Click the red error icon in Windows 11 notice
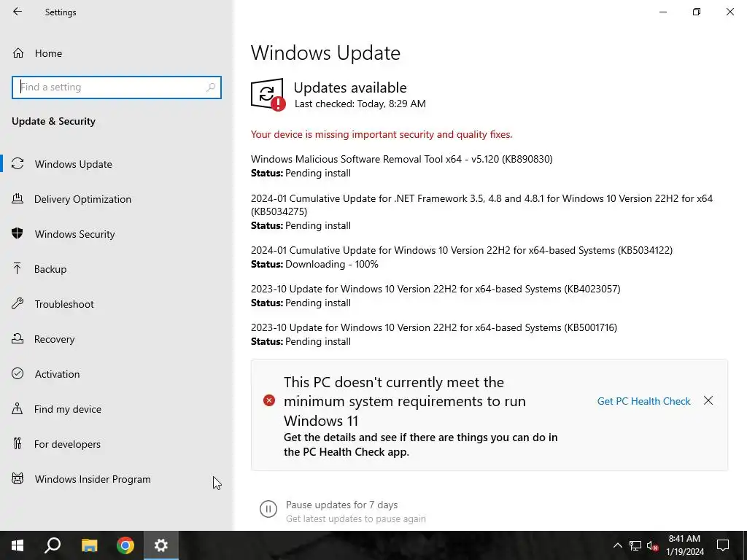 click(269, 400)
